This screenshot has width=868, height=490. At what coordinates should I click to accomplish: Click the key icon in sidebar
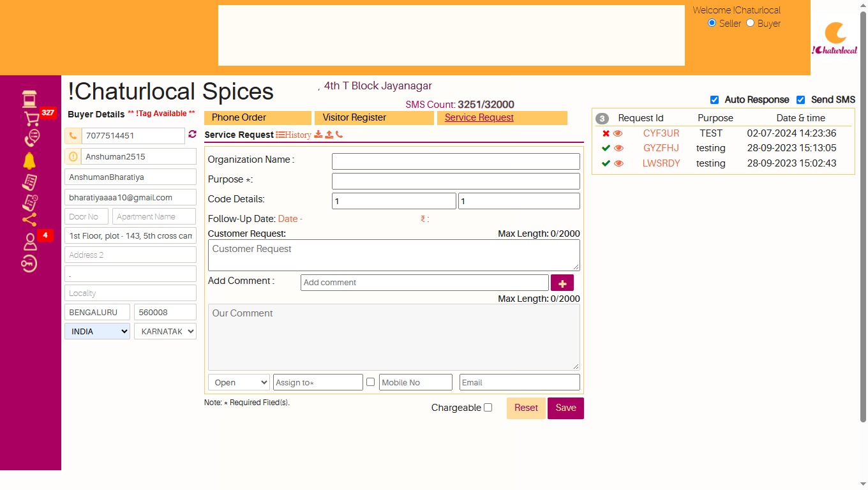[29, 264]
